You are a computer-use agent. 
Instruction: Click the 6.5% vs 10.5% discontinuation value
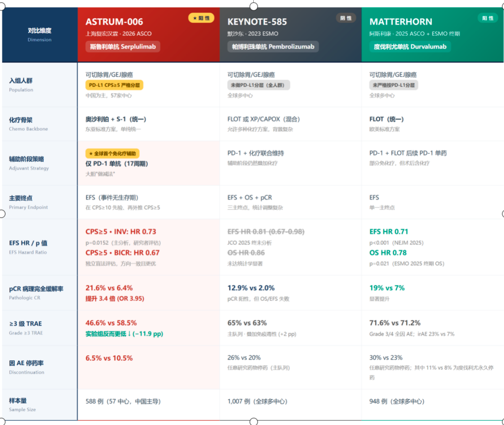(x=109, y=358)
